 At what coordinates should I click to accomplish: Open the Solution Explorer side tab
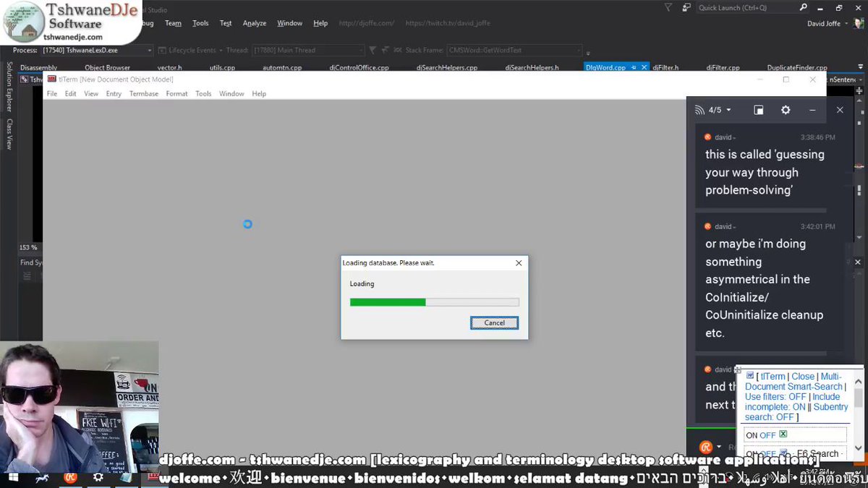[x=9, y=87]
